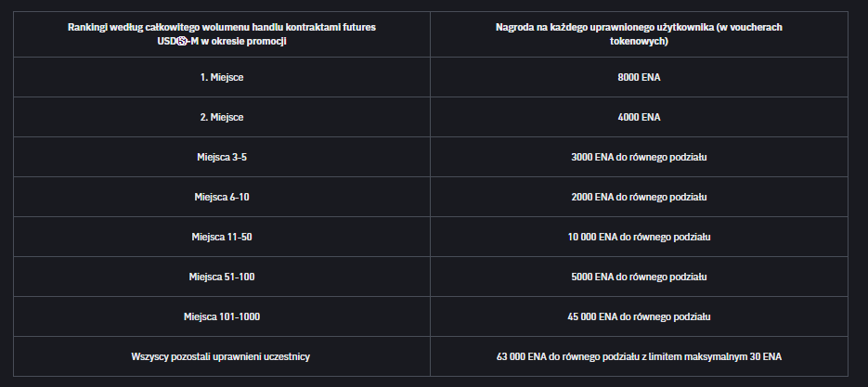This screenshot has width=868, height=387.
Task: Click the futures volume ranking header cell
Action: tap(222, 34)
